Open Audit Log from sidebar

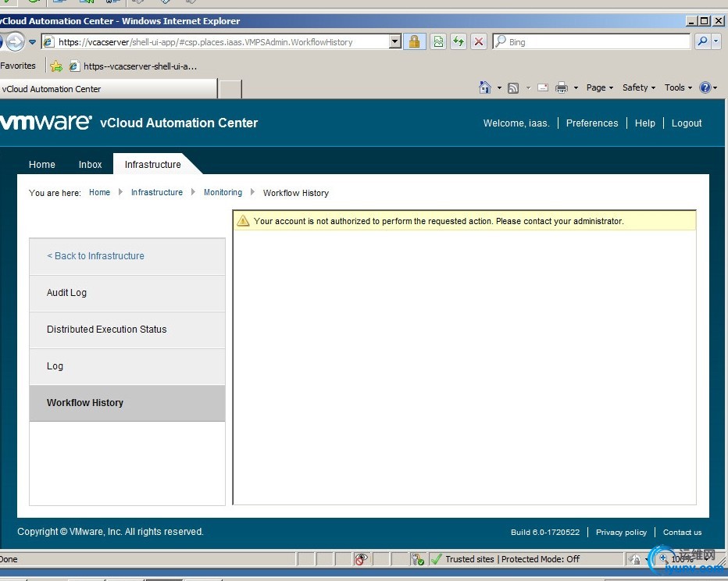(x=127, y=293)
